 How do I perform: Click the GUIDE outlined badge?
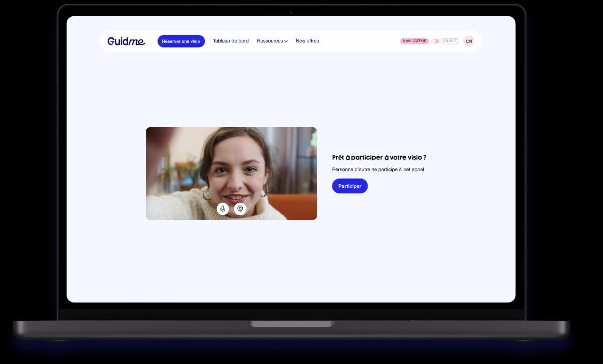tap(450, 41)
